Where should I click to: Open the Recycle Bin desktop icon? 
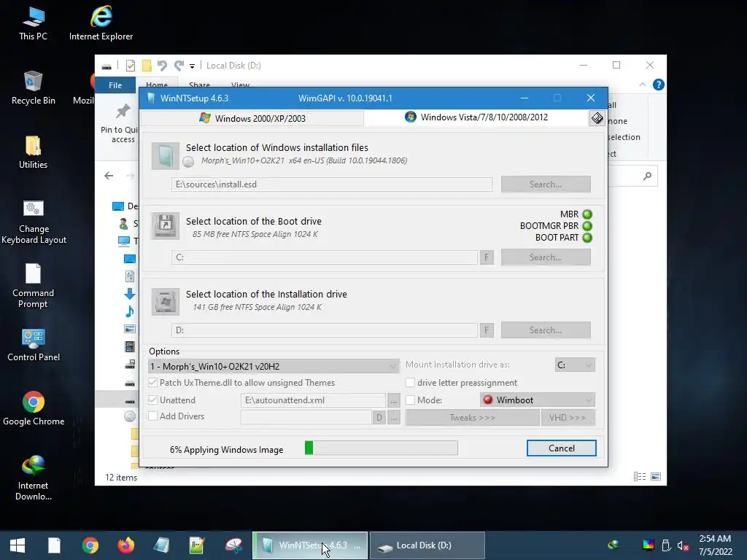[x=33, y=88]
